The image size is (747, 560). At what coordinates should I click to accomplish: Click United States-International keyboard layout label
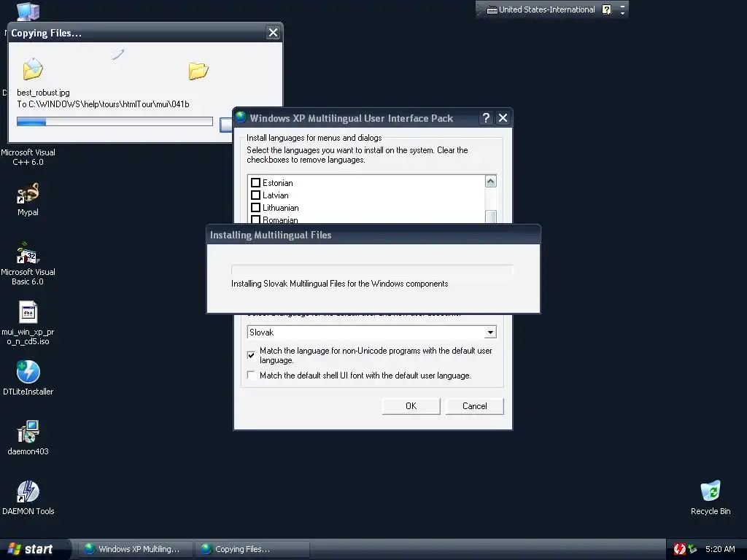tap(547, 9)
